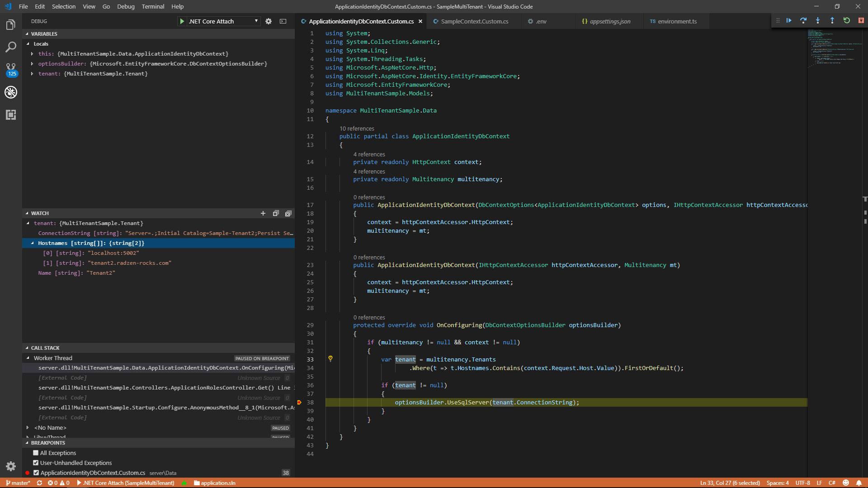Image resolution: width=868 pixels, height=488 pixels.
Task: Synchronize changes icon in status bar
Action: 39,483
